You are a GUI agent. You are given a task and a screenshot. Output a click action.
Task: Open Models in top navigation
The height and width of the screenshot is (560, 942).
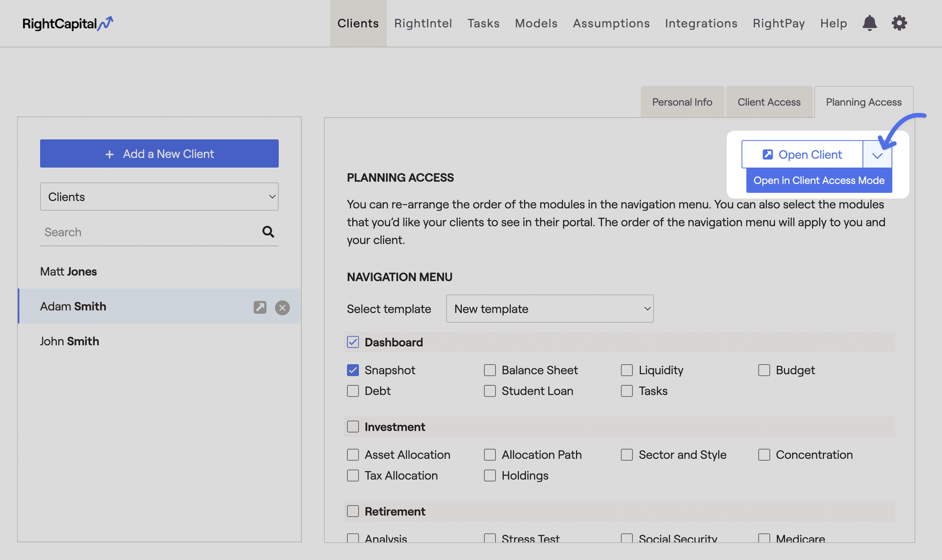536,23
